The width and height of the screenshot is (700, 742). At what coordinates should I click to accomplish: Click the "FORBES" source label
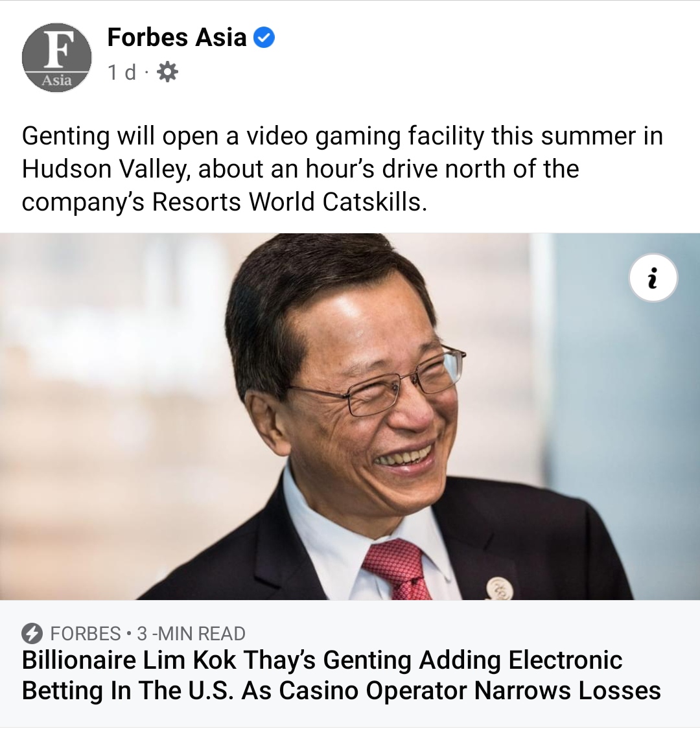pyautogui.click(x=86, y=634)
